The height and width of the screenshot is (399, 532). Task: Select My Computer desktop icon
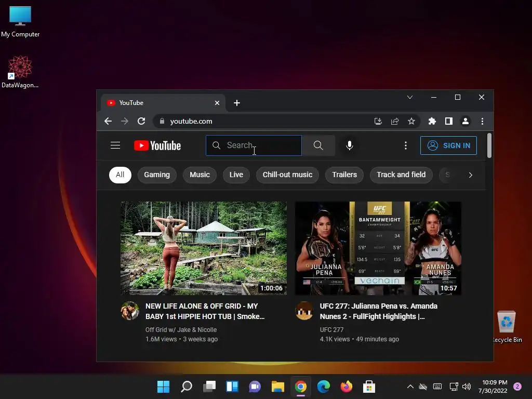(x=20, y=21)
